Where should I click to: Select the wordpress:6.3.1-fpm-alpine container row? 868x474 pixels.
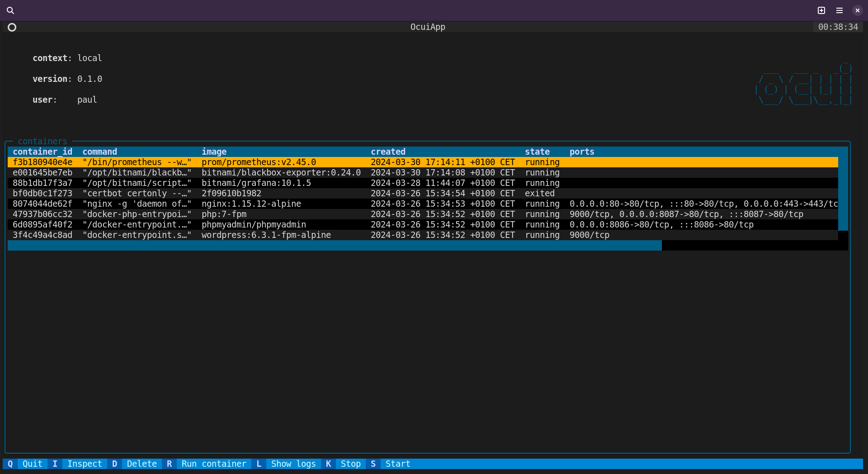click(266, 235)
